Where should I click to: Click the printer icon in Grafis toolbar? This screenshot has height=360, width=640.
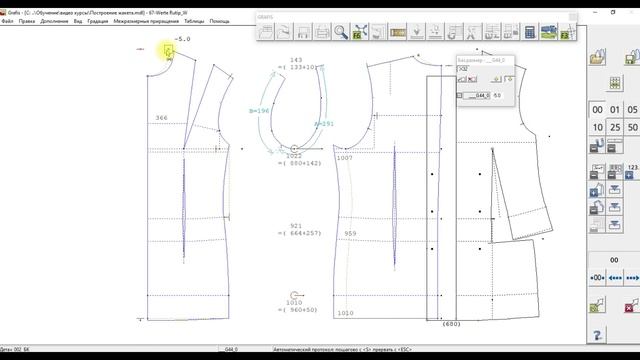(322, 31)
